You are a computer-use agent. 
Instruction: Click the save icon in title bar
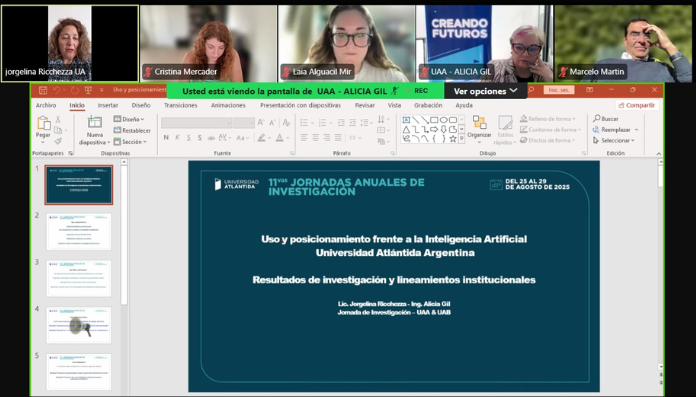pyautogui.click(x=43, y=90)
